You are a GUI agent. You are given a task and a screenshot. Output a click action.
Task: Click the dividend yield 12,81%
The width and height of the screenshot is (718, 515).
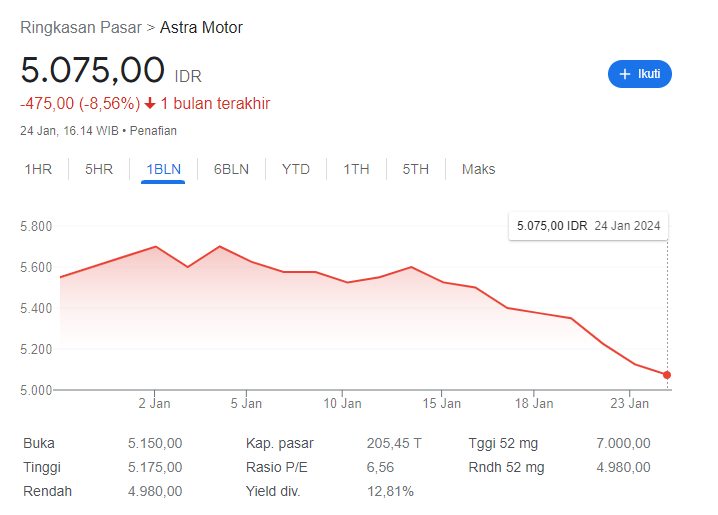(x=390, y=491)
